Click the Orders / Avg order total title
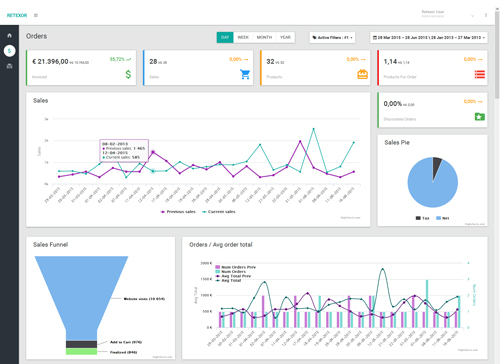The height and width of the screenshot is (364, 500). [x=221, y=244]
